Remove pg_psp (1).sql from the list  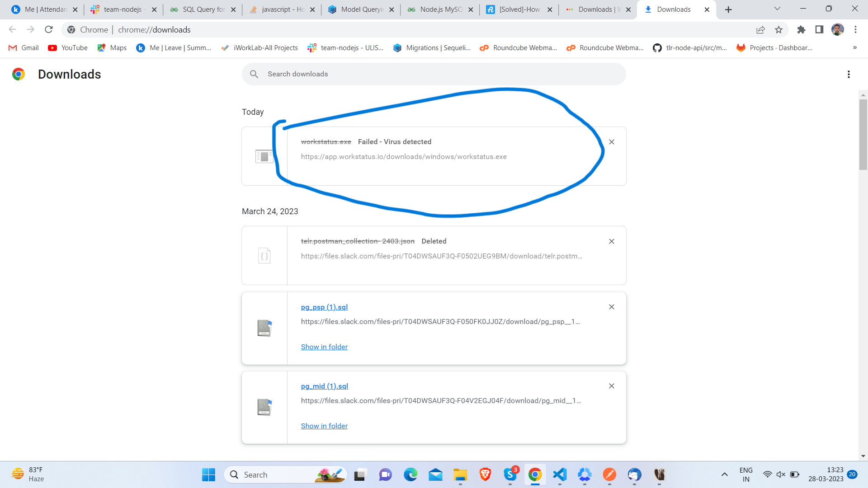(612, 307)
